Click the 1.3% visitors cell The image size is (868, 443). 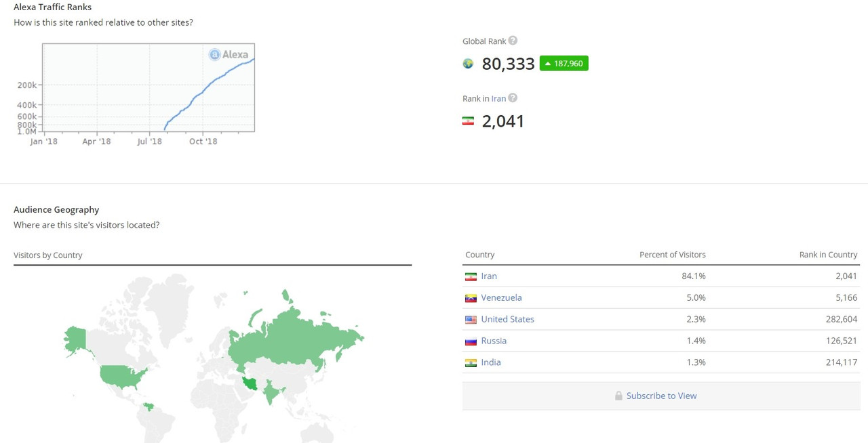point(696,362)
